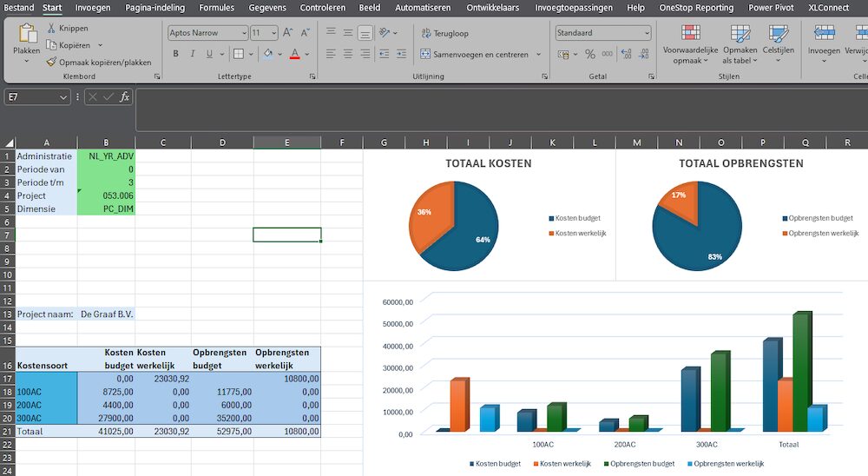
Task: Align text right
Action: coord(365,54)
